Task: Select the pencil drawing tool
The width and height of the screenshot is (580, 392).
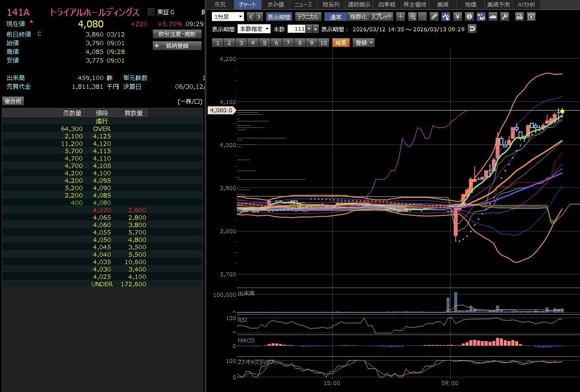Action: pos(434,17)
